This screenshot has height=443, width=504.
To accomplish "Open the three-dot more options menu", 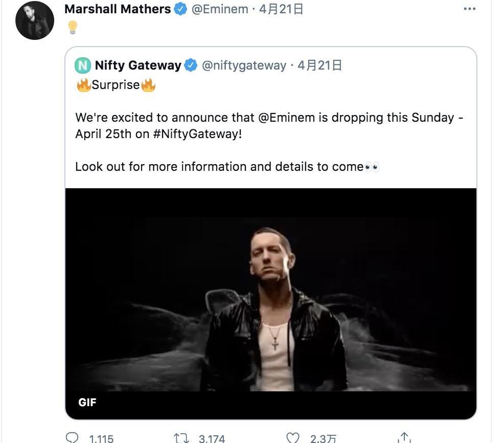I will click(469, 9).
